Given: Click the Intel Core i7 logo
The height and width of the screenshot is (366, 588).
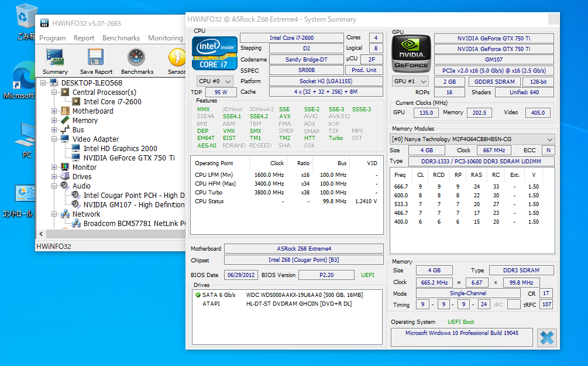Looking at the screenshot, I should click(215, 53).
